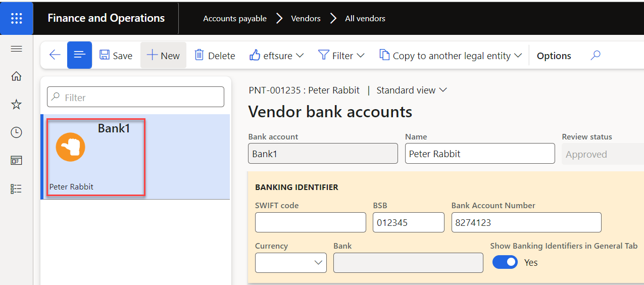Open Copy to another legal entity menu
This screenshot has width=644, height=285.
tap(451, 56)
